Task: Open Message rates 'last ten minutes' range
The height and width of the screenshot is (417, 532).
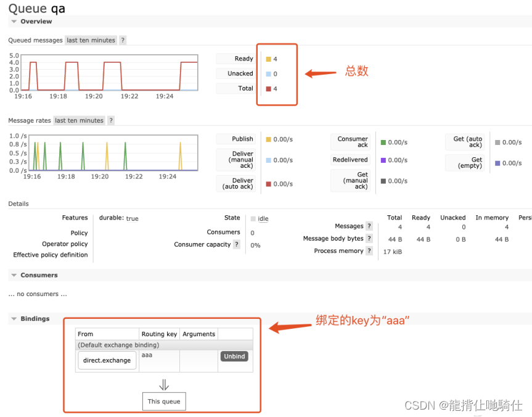Action: (x=79, y=120)
